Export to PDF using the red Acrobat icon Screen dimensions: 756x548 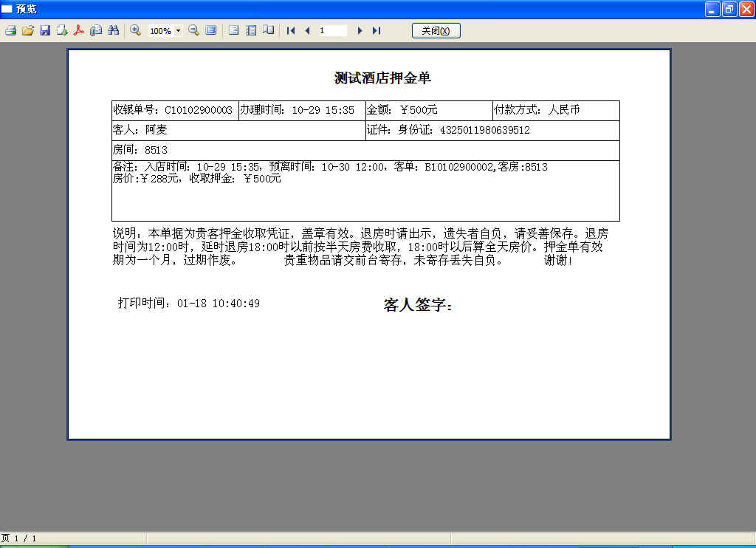point(78,30)
